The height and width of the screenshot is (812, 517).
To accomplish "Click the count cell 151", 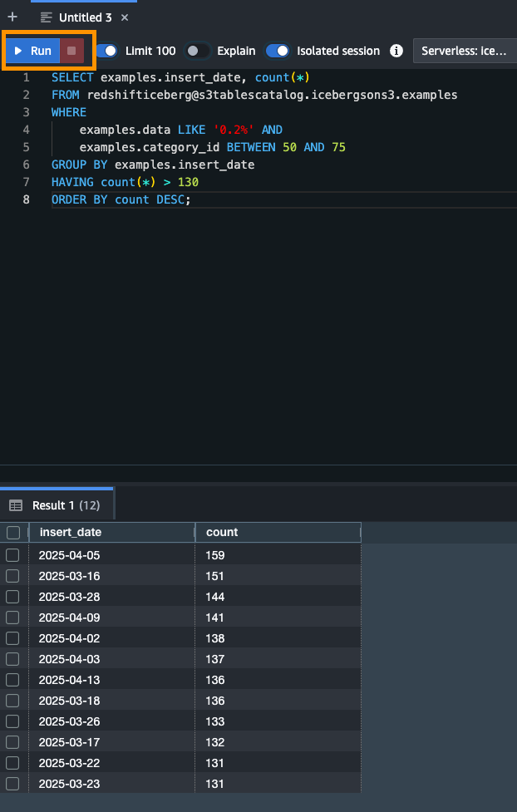I will (x=278, y=576).
